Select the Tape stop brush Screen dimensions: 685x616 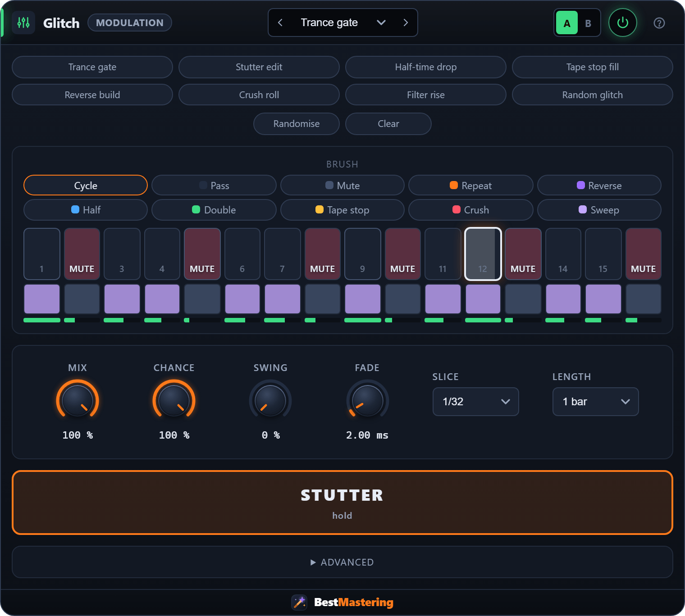pyautogui.click(x=342, y=210)
